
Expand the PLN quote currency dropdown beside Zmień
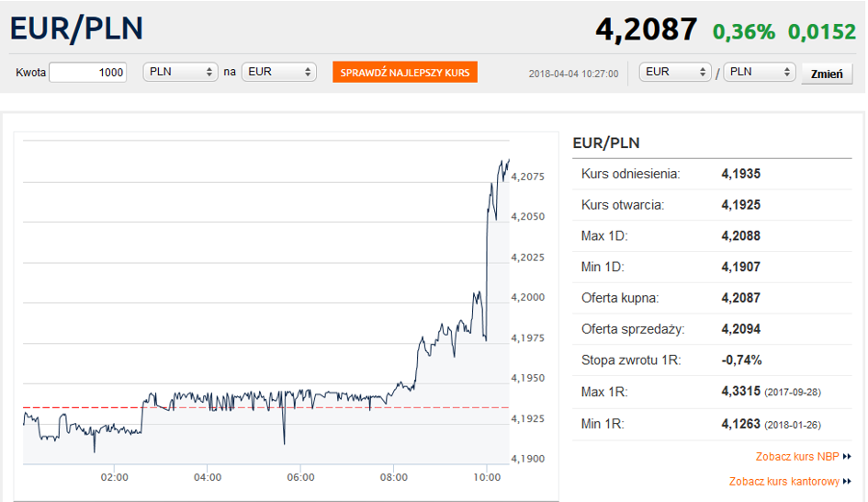(x=760, y=72)
